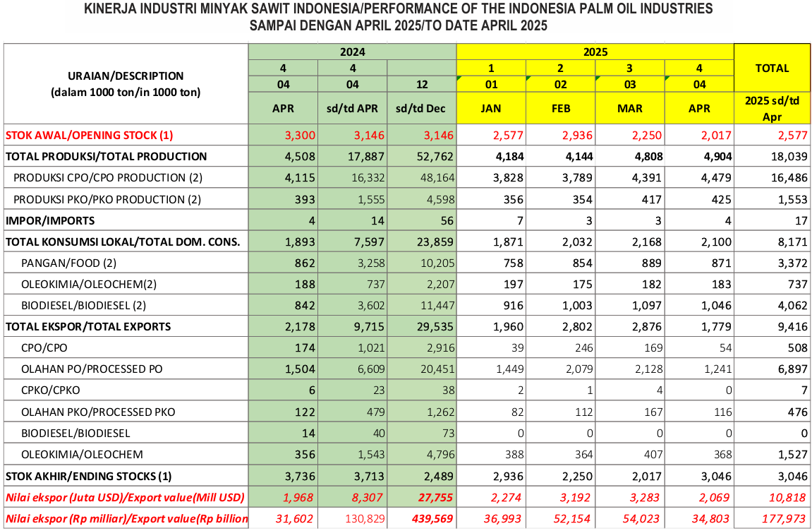Click 'STOK AKHIR/ENDING STOCKS (1)' row label

tap(88, 477)
